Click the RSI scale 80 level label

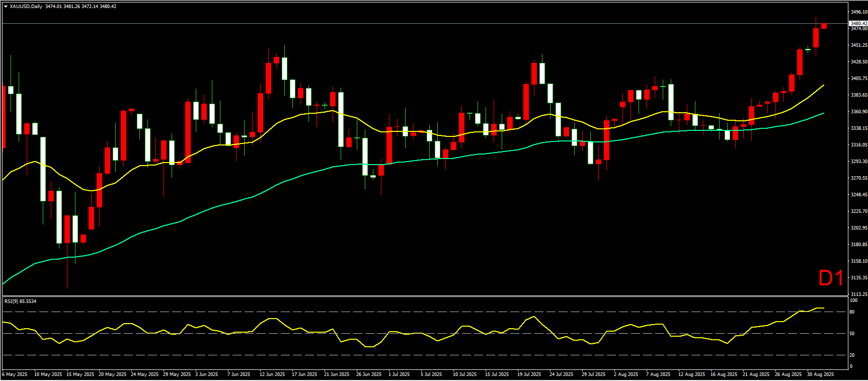(852, 312)
